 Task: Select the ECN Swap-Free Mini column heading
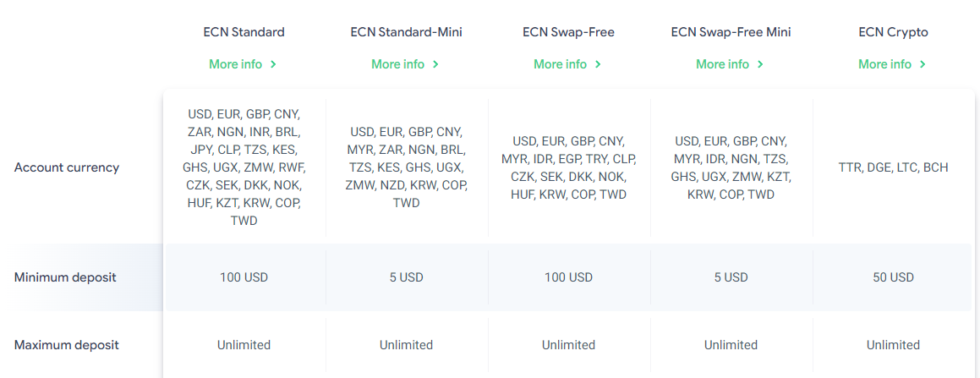[731, 32]
